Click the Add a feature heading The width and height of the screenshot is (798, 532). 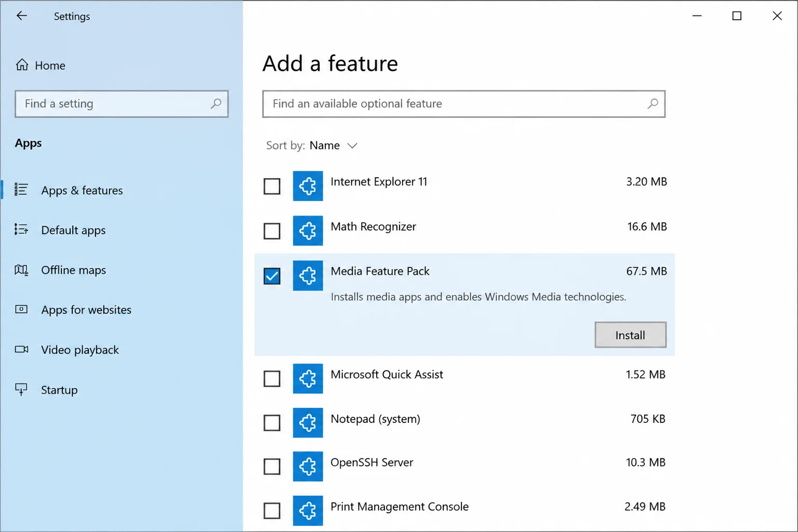(330, 63)
